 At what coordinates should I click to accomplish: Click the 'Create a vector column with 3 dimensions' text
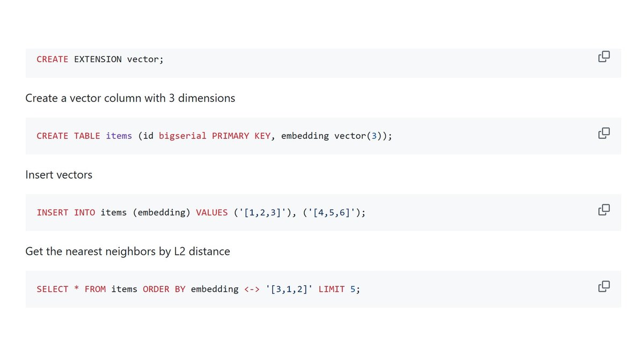[130, 98]
